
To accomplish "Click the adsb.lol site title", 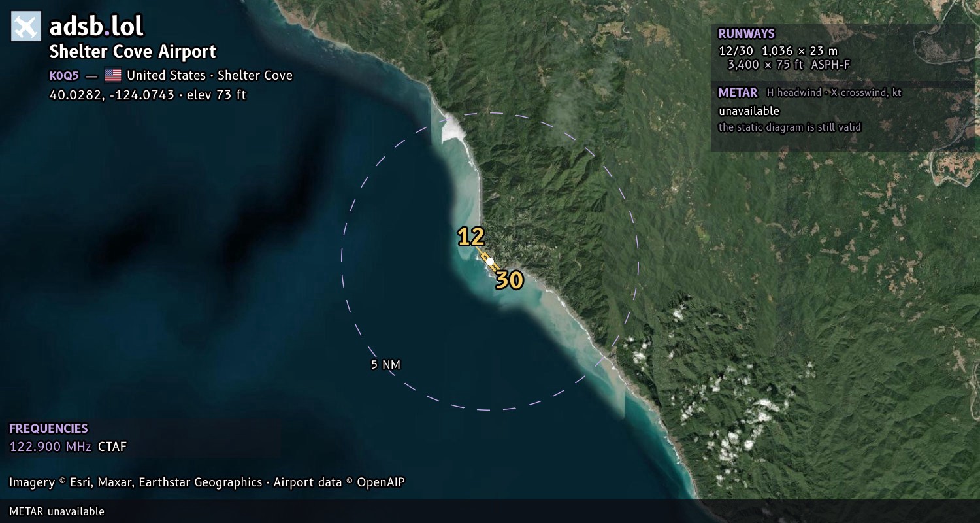I will click(x=96, y=26).
